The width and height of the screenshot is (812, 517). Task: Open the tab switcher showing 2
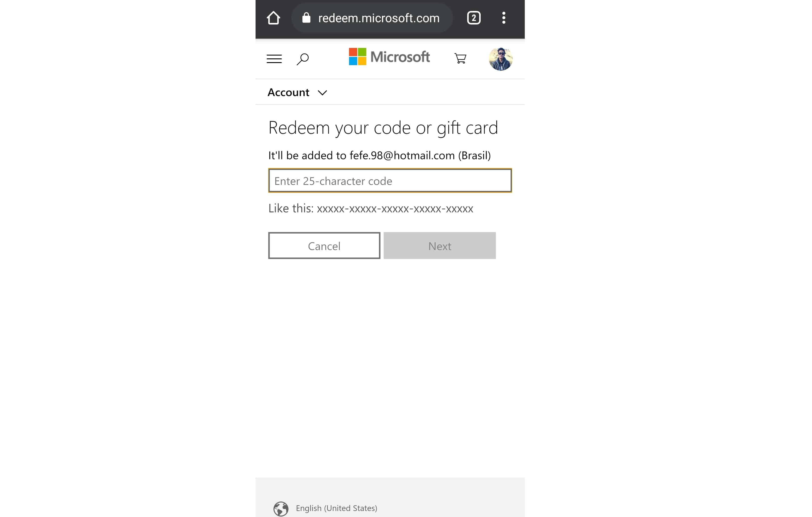473,18
